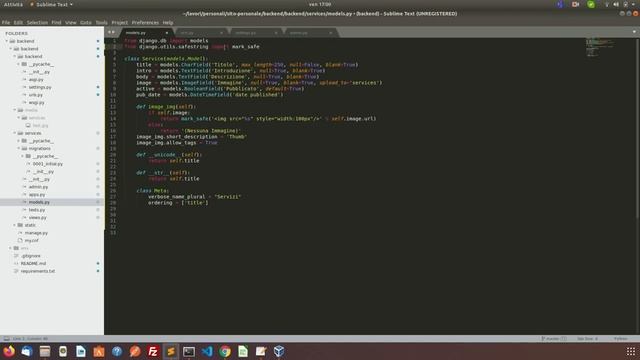The image size is (640, 360).
Task: Click the clock in top bar
Action: pos(320,4)
